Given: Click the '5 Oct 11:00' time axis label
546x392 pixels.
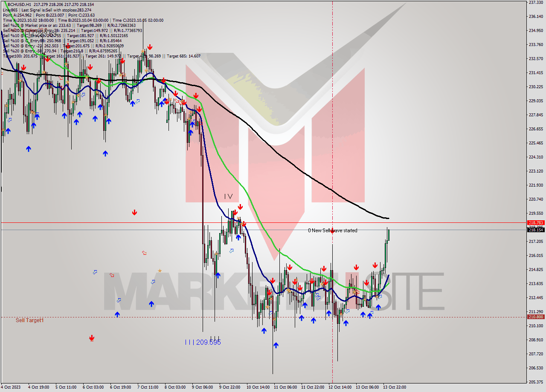Looking at the screenshot, I should pos(66,387).
